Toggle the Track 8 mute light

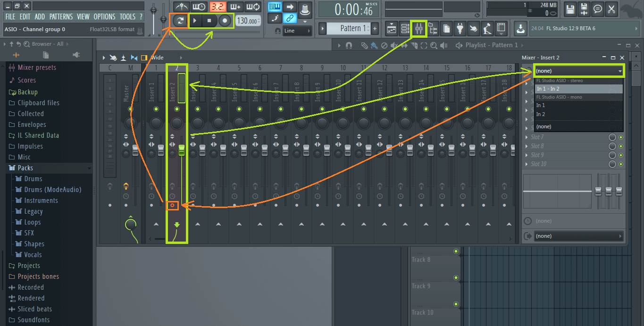[456, 251]
